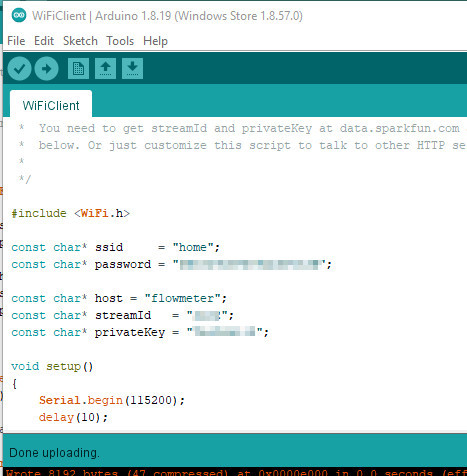This screenshot has width=467, height=476.
Task: Click the "streamId" variable name
Action: (123, 315)
